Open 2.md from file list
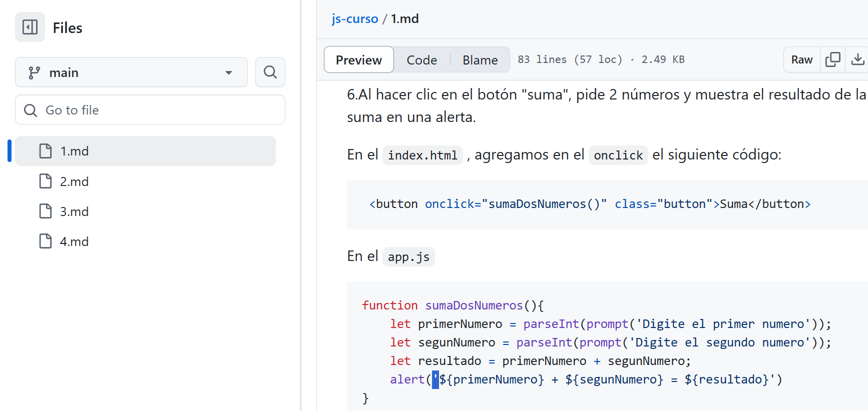Screen dimensions: 868x411 click(x=74, y=181)
